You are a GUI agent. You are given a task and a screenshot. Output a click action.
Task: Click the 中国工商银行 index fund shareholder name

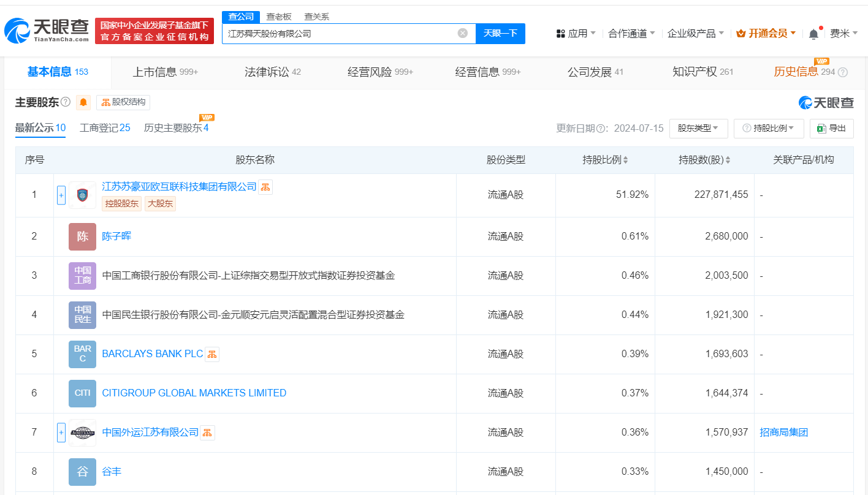click(x=248, y=276)
